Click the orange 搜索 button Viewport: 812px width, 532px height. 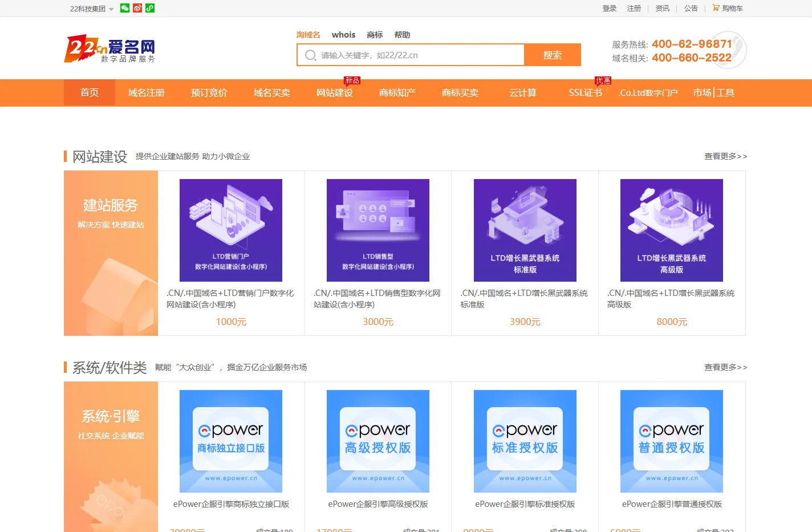coord(553,55)
